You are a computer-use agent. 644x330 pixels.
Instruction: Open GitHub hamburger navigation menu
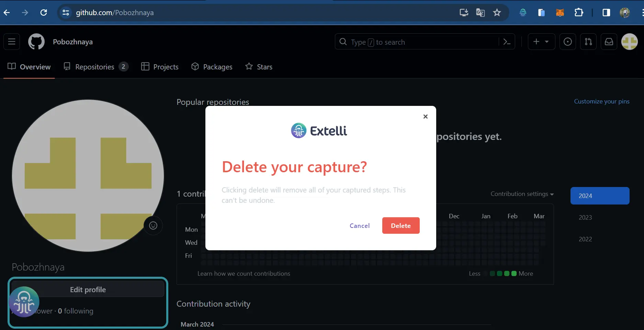pos(12,42)
